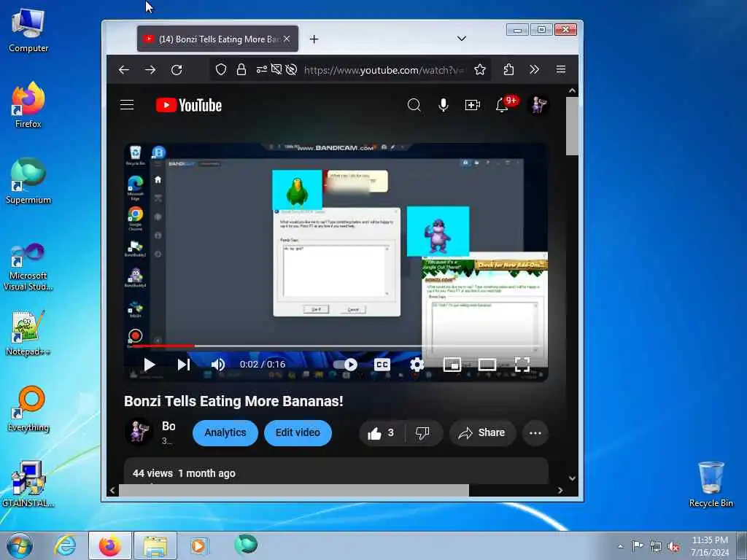Launch Internet Explorer from the taskbar
747x560 pixels.
tap(65, 545)
